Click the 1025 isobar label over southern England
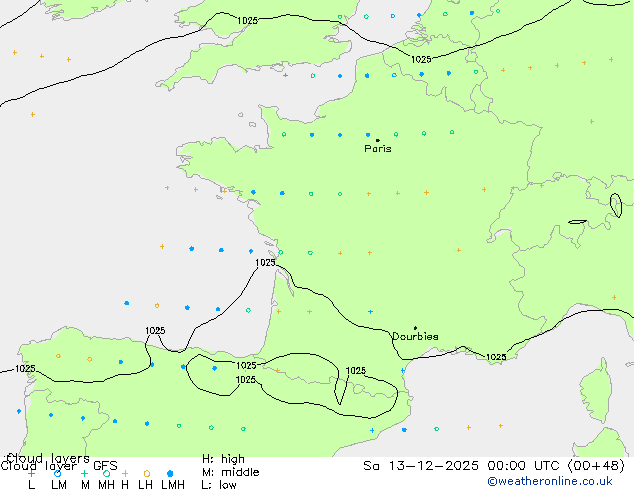The width and height of the screenshot is (634, 490). (247, 21)
